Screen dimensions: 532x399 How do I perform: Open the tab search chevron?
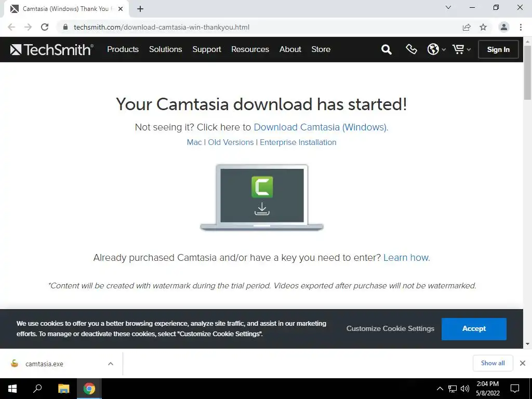coord(448,7)
